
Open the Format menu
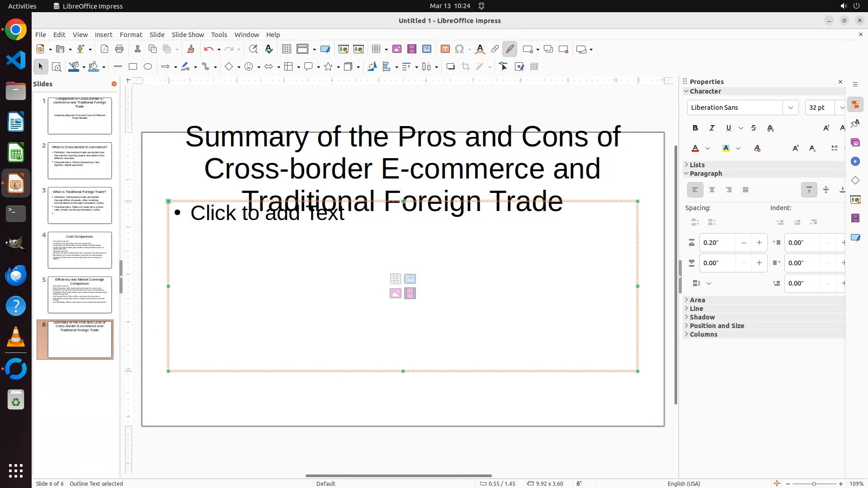click(x=131, y=35)
